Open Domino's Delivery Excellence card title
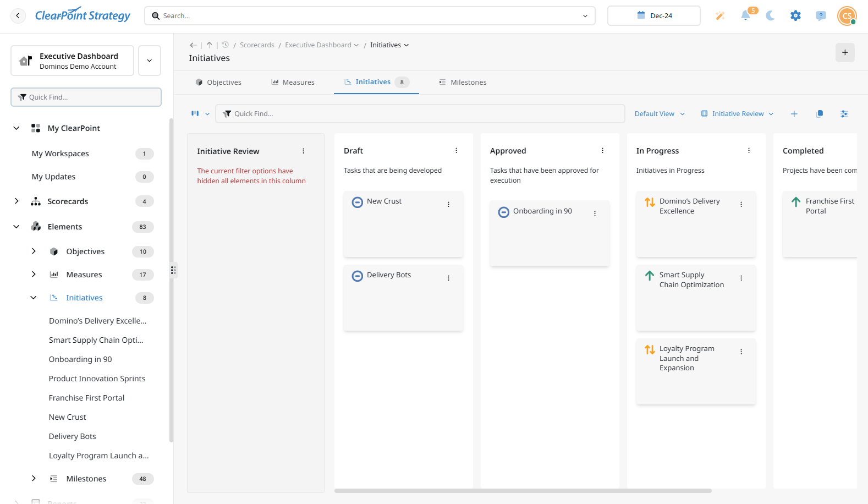 (690, 206)
